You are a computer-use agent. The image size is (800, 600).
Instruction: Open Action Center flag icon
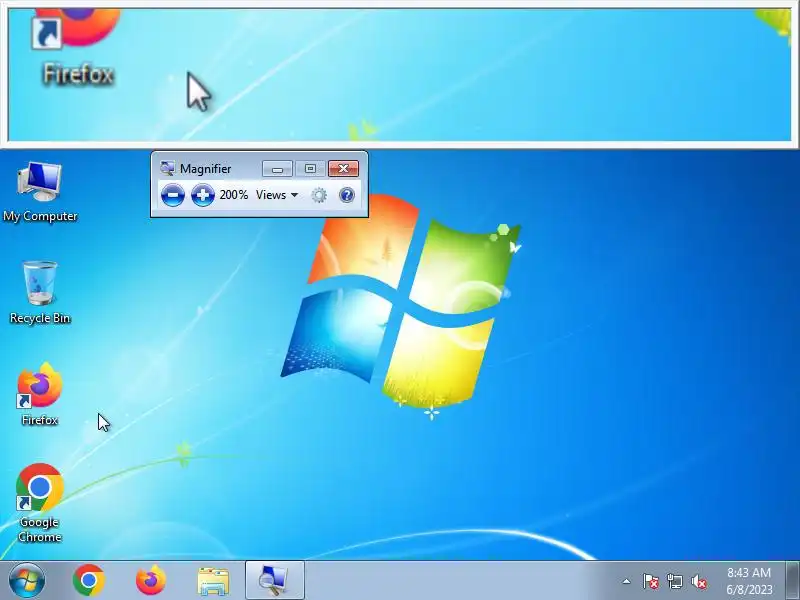click(650, 581)
